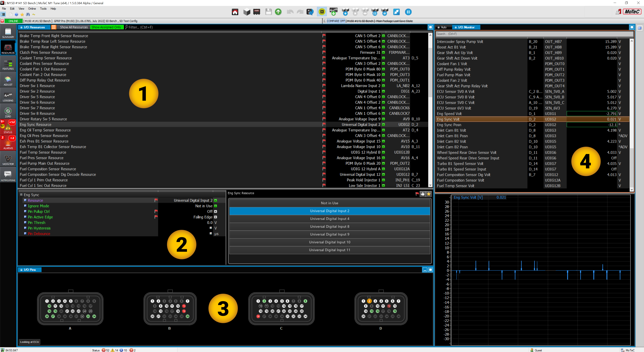Select Universal Digital Input 4 option

[329, 219]
